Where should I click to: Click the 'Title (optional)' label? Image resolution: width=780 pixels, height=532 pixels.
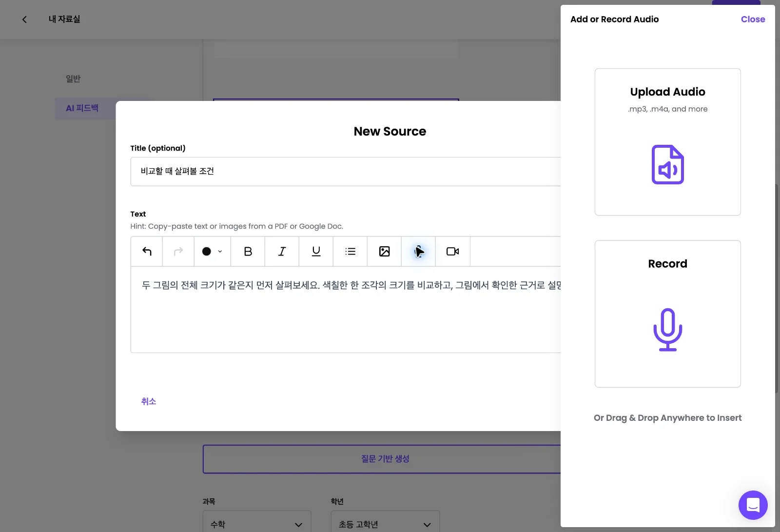pyautogui.click(x=158, y=148)
